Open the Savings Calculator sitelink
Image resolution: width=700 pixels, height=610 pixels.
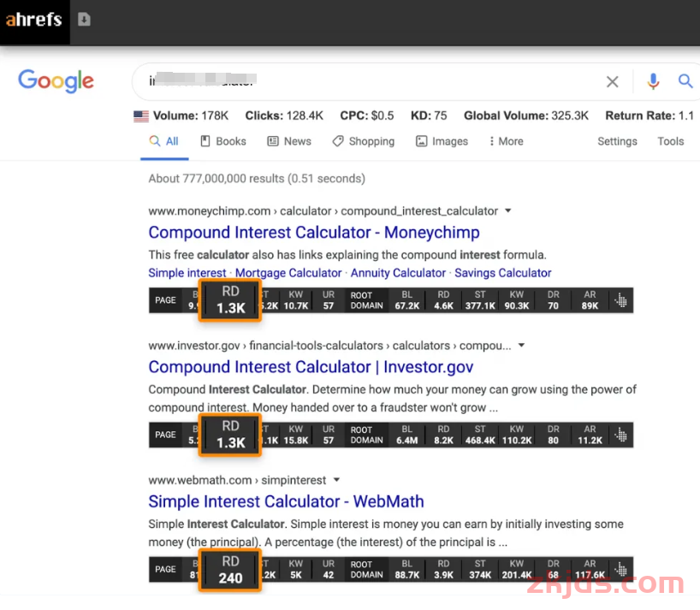click(x=502, y=273)
